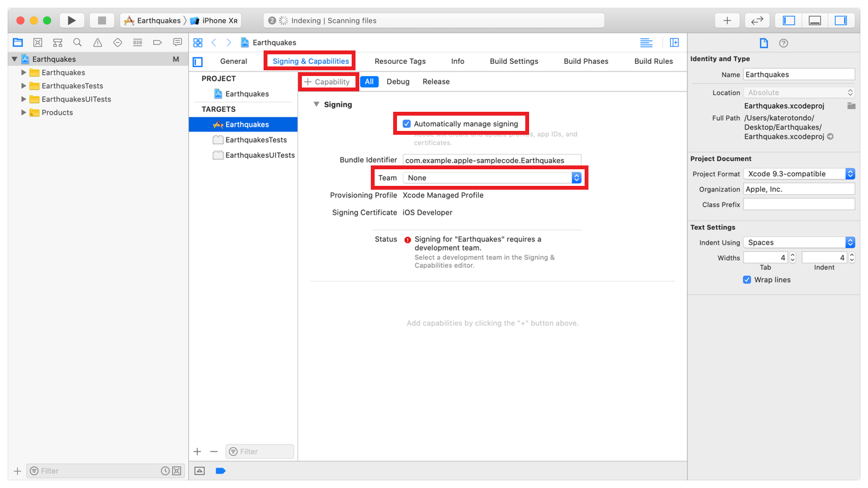The height and width of the screenshot is (488, 868).
Task: Show recently modified files clock filter
Action: pos(165,471)
